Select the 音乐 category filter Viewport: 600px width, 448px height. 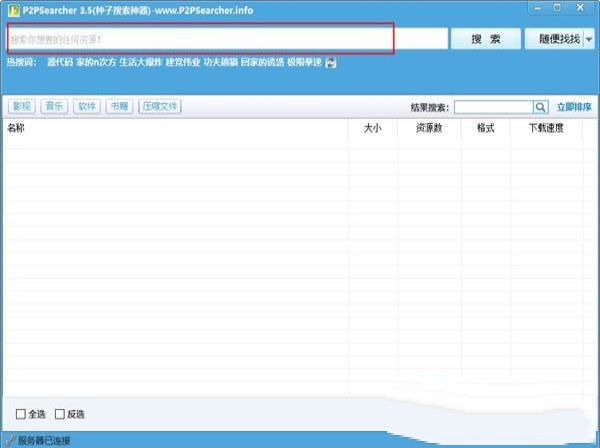click(x=54, y=106)
